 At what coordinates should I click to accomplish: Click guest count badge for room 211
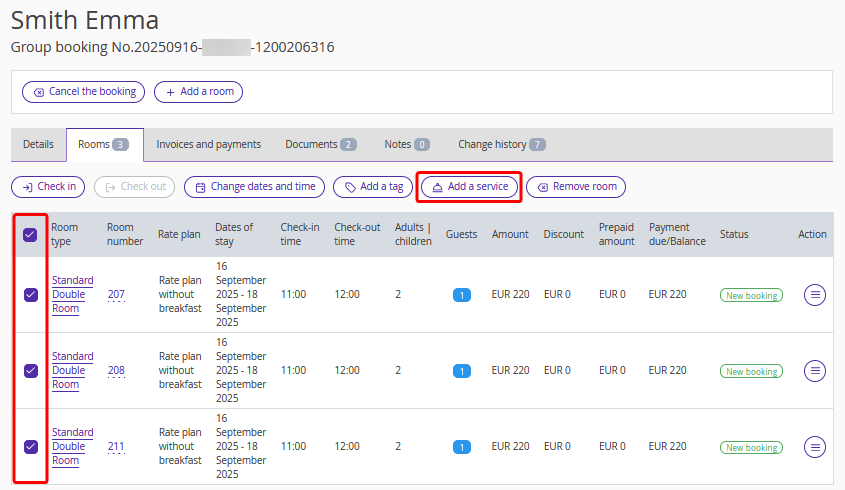(461, 447)
